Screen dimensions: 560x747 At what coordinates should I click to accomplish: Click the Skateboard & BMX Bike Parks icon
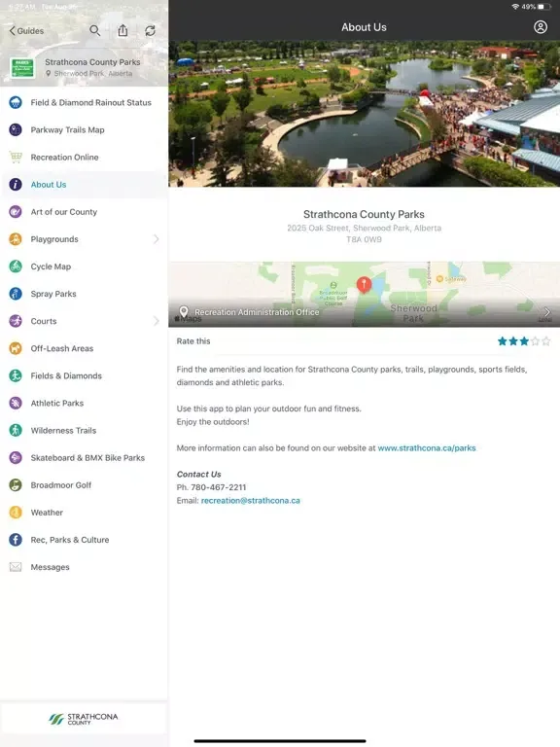coord(16,457)
